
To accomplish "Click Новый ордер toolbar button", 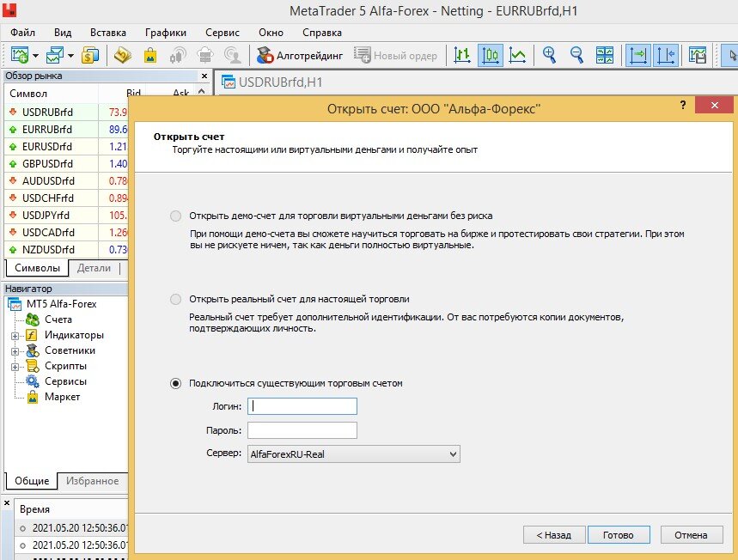I will coord(395,56).
